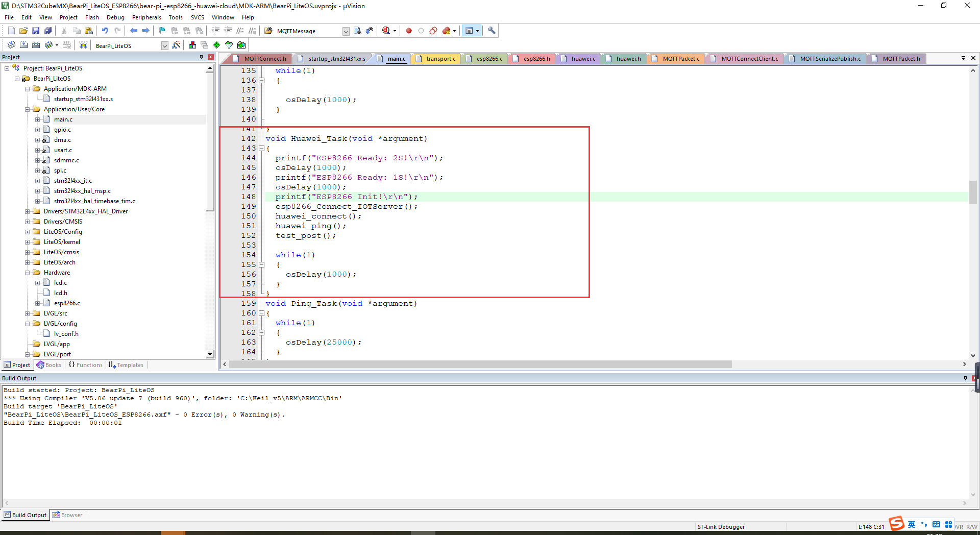Viewport: 980px width, 535px height.
Task: Expand the Drivers/CMSIS folder
Action: (28, 222)
